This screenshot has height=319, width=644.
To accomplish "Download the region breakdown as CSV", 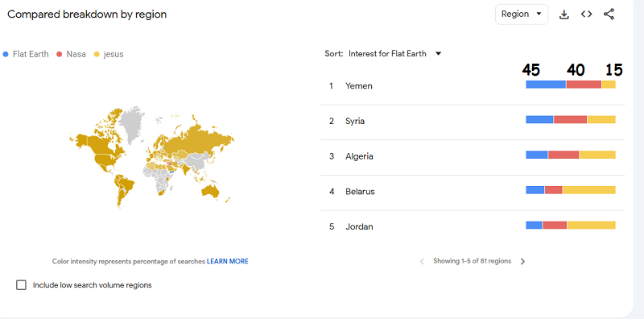I will [564, 14].
